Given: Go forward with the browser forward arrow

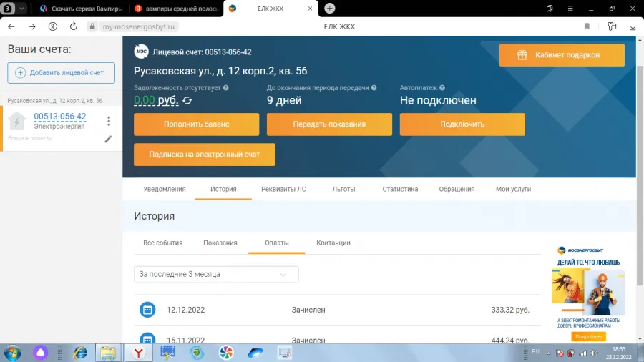Looking at the screenshot, I should coord(31,26).
